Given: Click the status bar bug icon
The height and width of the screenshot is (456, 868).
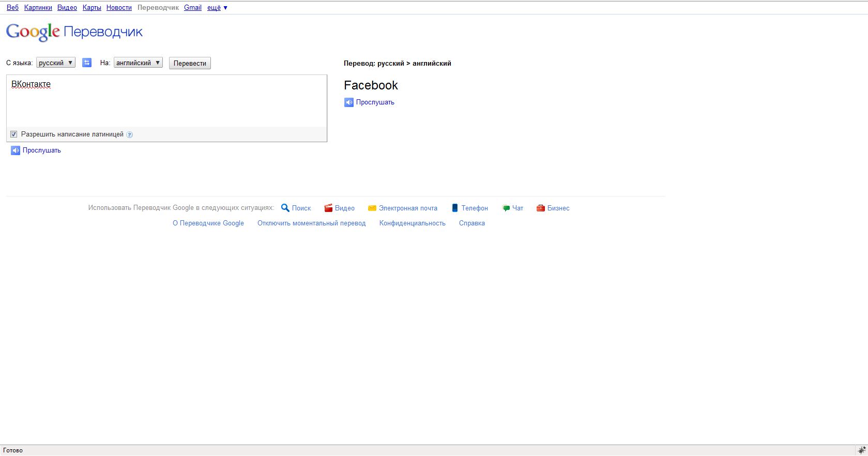Looking at the screenshot, I should pyautogui.click(x=862, y=450).
